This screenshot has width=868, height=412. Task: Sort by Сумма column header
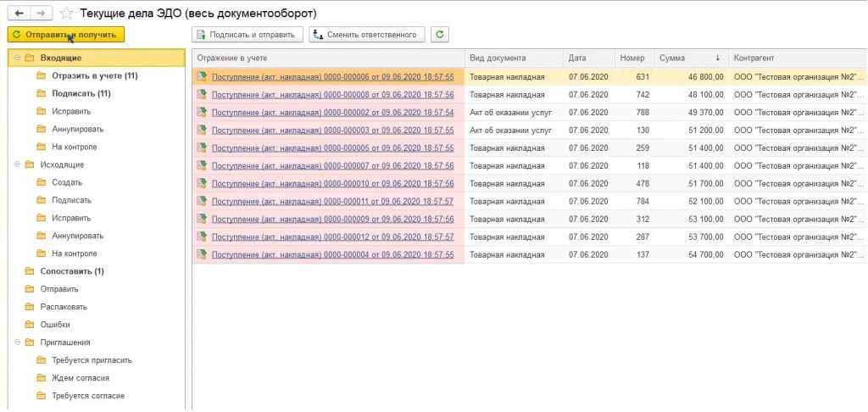pyautogui.click(x=691, y=58)
